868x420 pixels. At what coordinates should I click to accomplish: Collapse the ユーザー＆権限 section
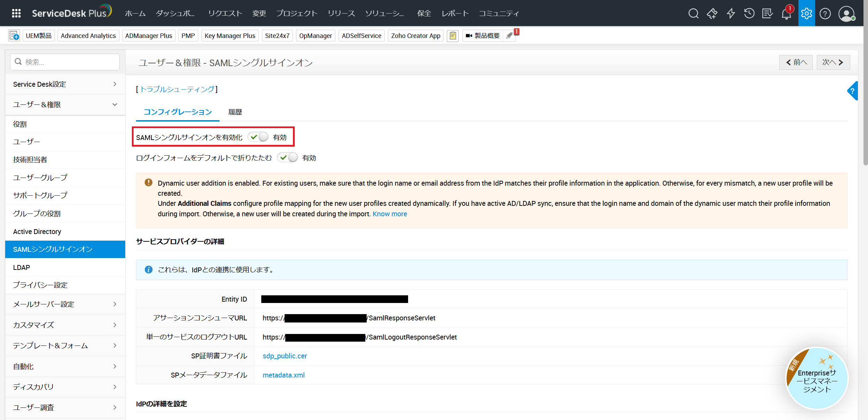coord(65,104)
